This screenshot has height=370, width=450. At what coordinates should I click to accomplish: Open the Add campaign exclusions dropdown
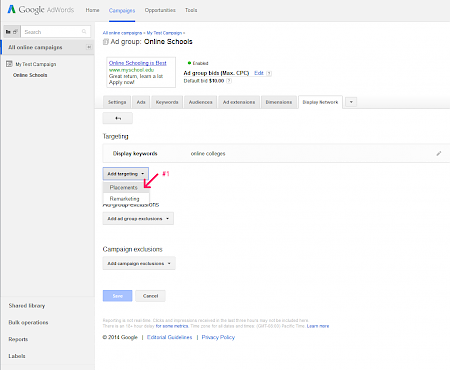coord(139,263)
